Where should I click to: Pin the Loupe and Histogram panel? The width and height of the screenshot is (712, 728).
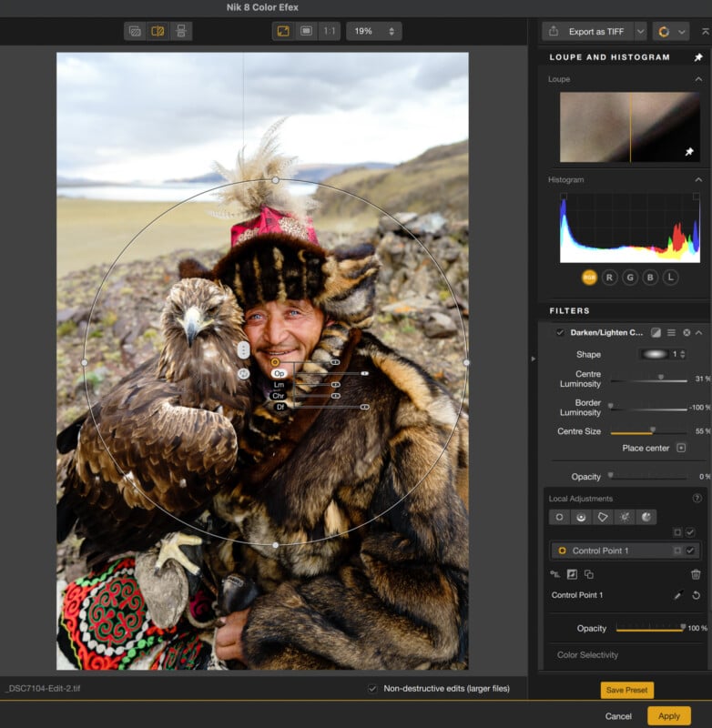tap(698, 57)
